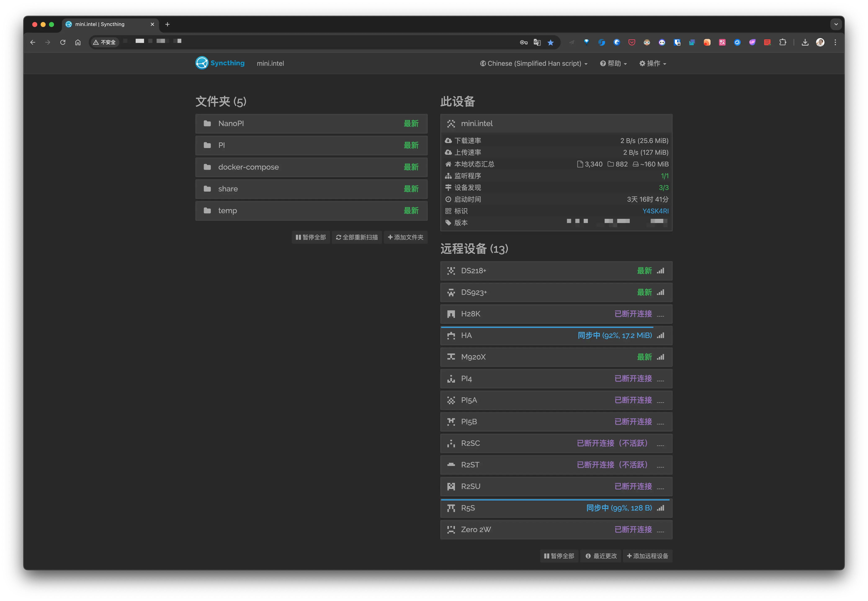Click the password key icon
Screen dimensions: 868x601
click(x=524, y=43)
